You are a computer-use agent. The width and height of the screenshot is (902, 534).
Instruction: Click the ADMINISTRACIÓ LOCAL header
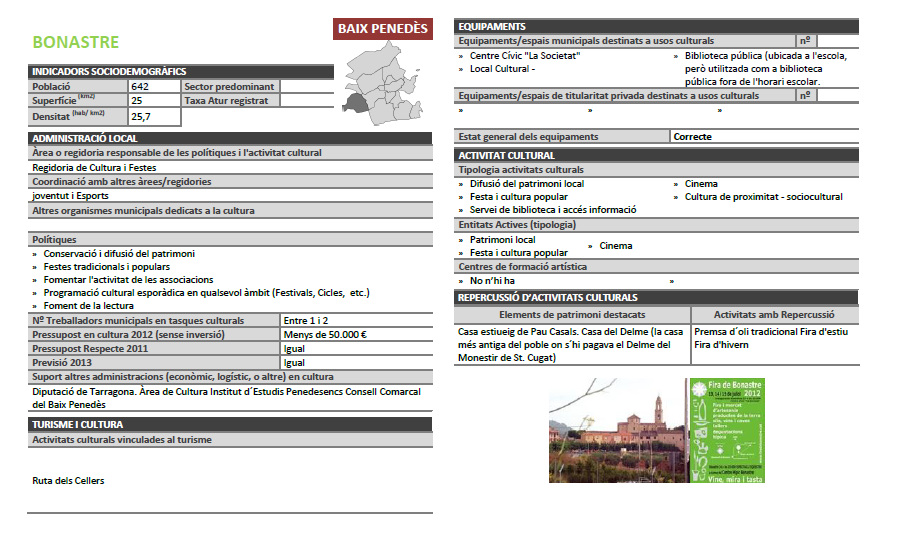(230, 138)
